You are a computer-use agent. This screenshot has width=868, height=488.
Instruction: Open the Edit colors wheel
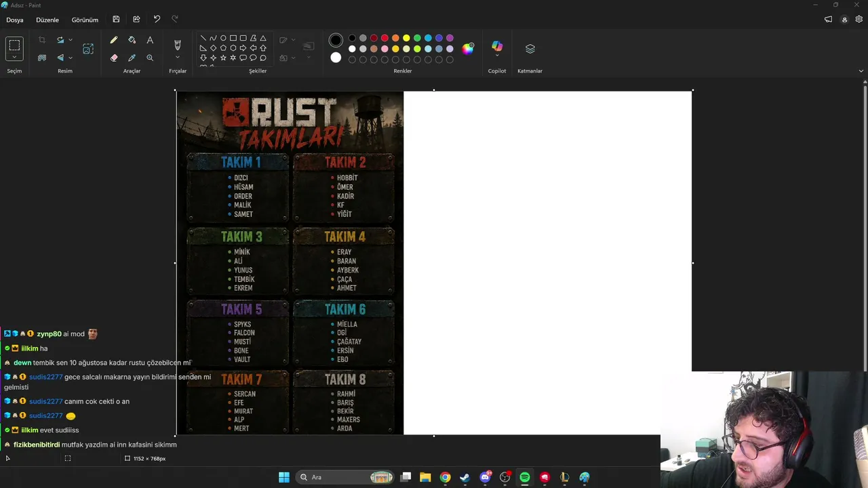click(x=468, y=48)
